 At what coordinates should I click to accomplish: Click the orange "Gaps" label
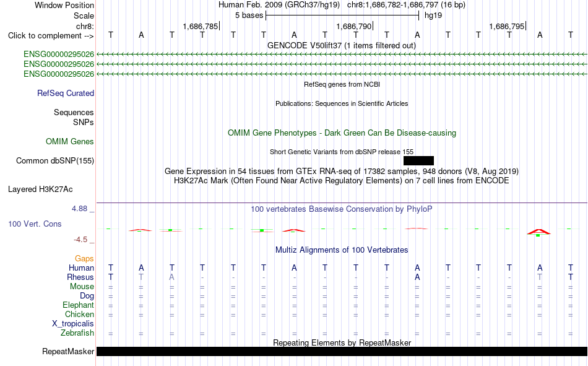tap(84, 259)
